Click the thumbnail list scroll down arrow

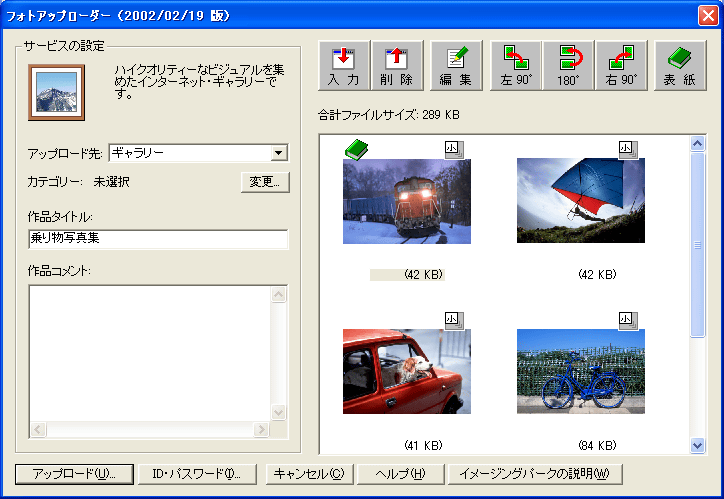pyautogui.click(x=698, y=445)
